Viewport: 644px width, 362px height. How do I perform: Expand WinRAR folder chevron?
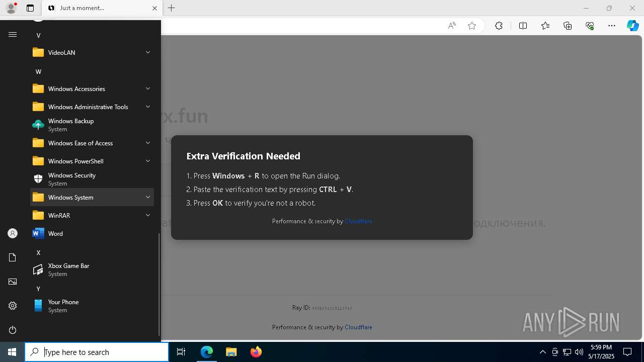[148, 215]
